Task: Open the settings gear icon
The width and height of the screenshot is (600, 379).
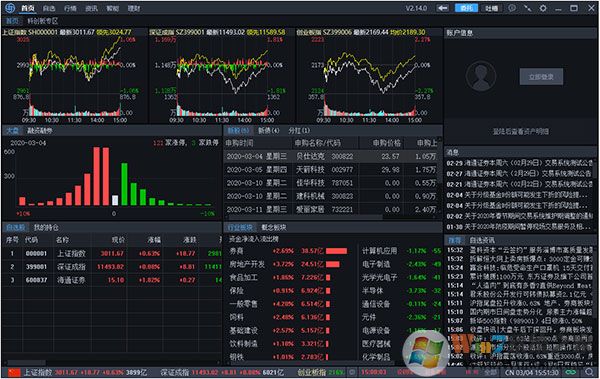Action: [x=543, y=8]
